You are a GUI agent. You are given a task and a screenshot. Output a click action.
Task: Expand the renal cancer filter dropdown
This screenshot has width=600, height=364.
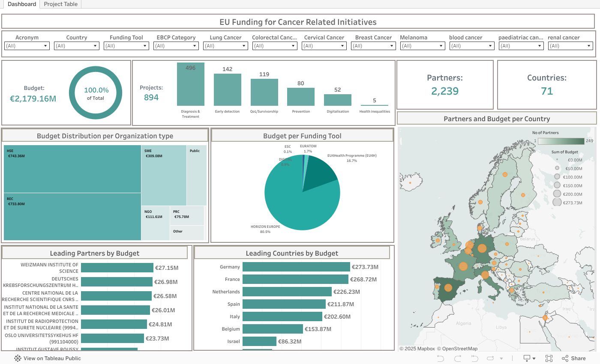570,46
